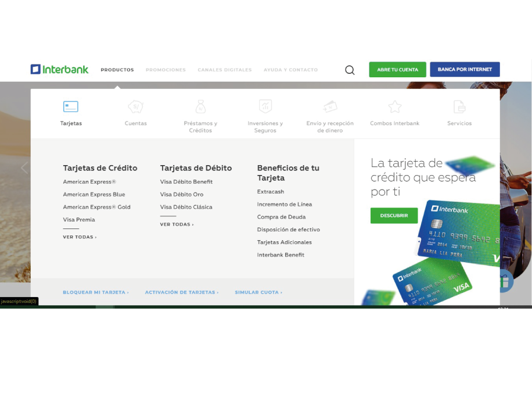
Task: Select the Servicios receipt icon
Action: coord(459,107)
